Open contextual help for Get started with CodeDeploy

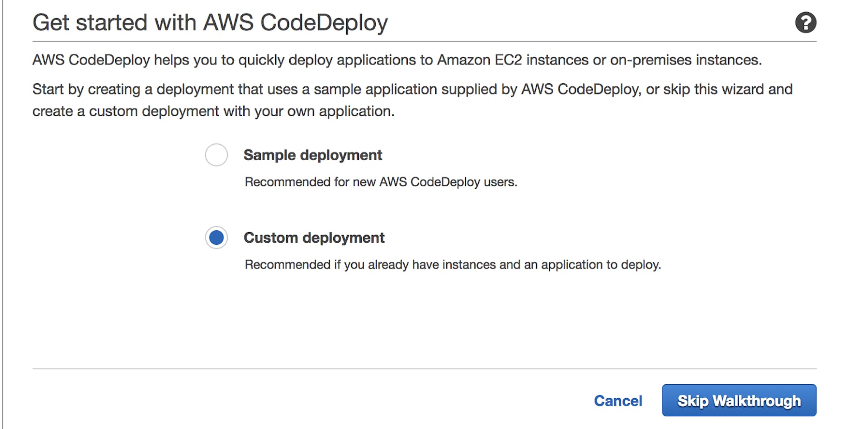coord(806,22)
